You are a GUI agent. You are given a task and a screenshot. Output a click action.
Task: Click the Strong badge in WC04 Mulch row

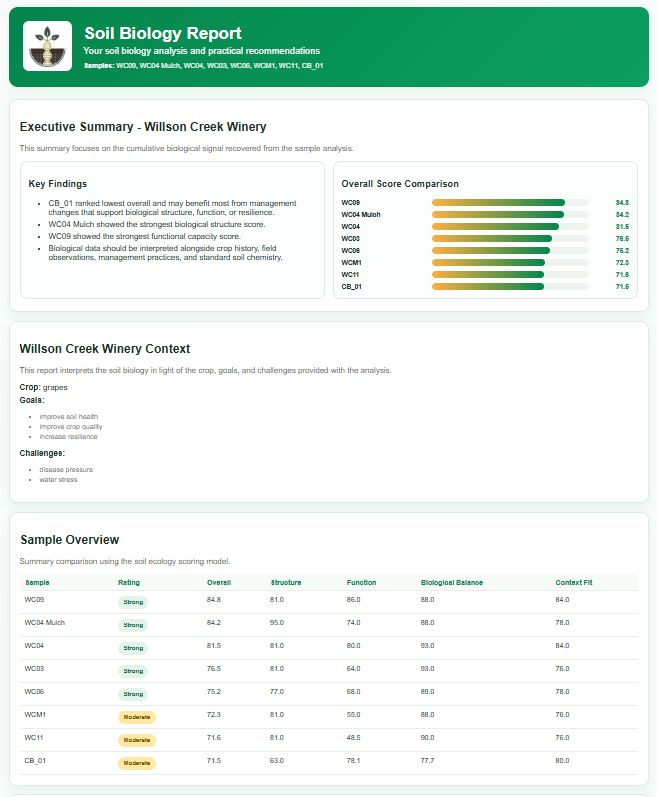pyautogui.click(x=133, y=625)
